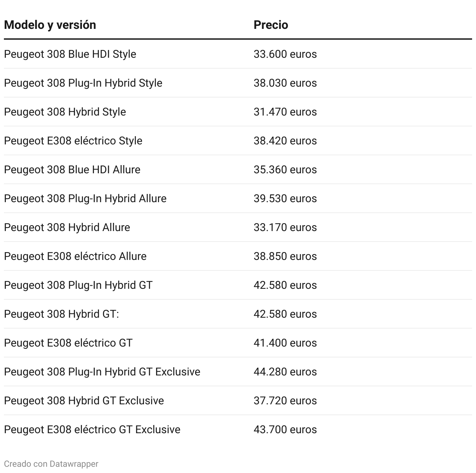This screenshot has width=476, height=473.
Task: Click the Peugeot E308 eléctrico Style name
Action: tap(73, 140)
